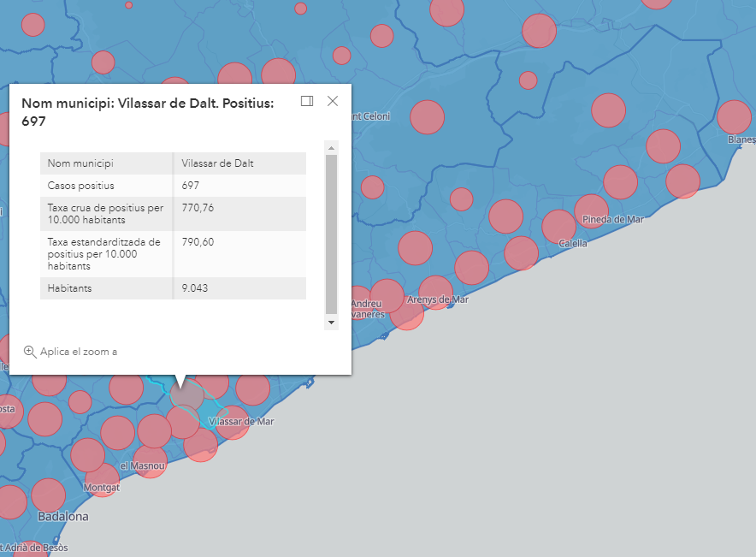Click the 'Blanes' map label

pos(741,139)
